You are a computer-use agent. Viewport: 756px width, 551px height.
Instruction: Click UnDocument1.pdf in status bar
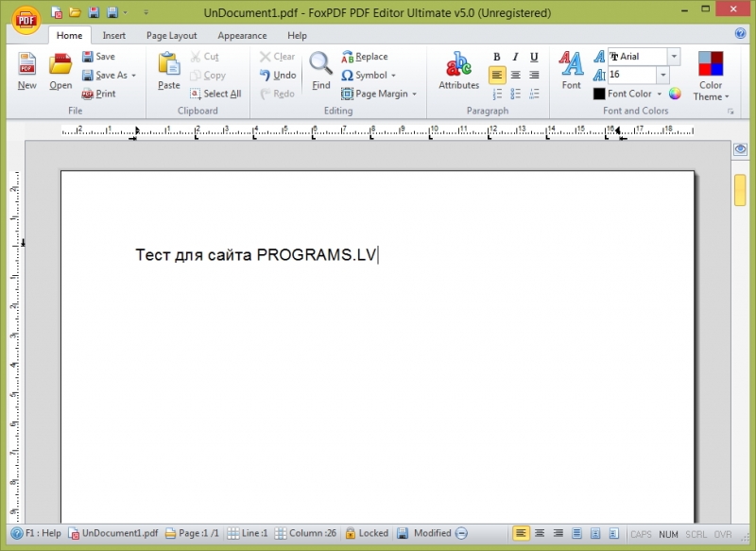tap(113, 533)
